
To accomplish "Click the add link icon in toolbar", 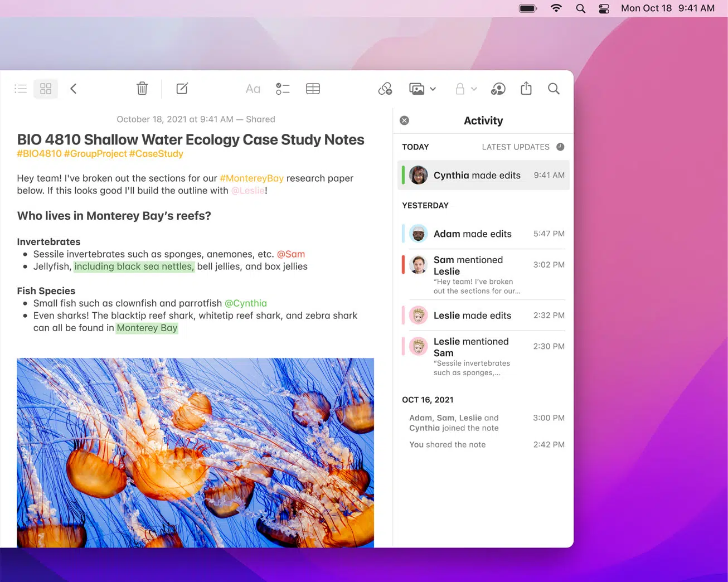I will click(385, 89).
